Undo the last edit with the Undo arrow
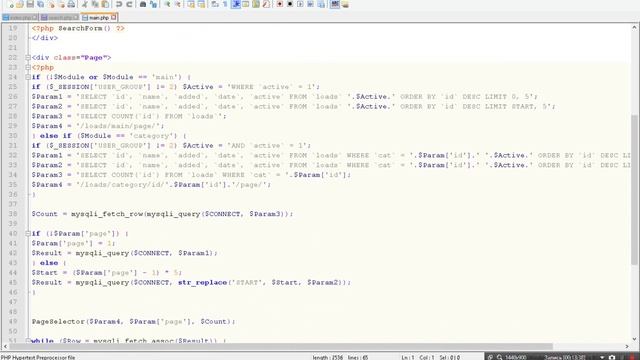Image resolution: width=640 pixels, height=360 pixels. click(x=119, y=4)
